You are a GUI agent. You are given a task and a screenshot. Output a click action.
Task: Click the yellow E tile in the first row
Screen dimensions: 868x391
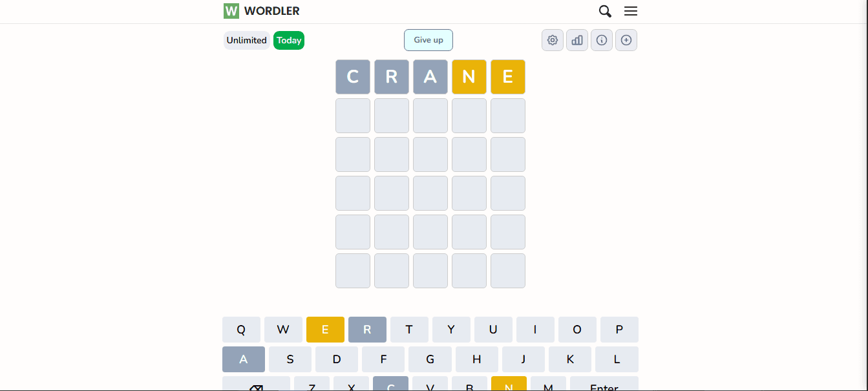click(508, 77)
